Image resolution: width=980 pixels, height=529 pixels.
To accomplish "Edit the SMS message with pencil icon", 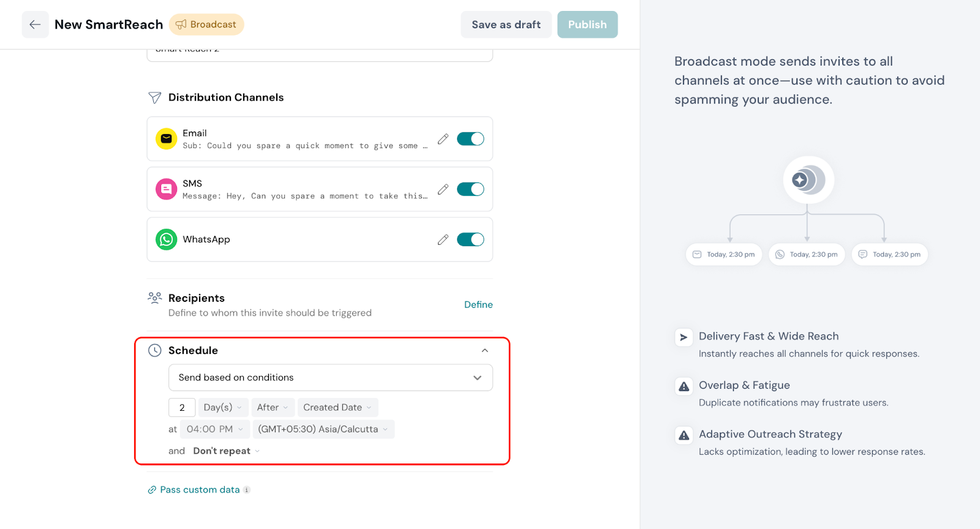I will [x=443, y=189].
